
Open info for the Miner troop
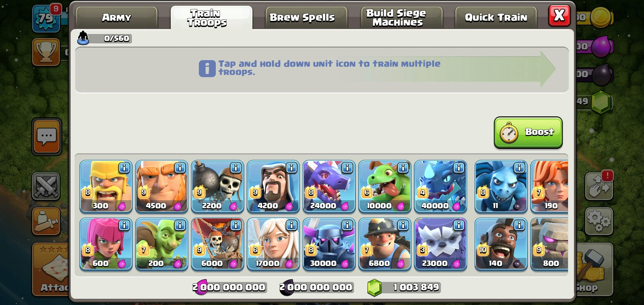tap(403, 225)
